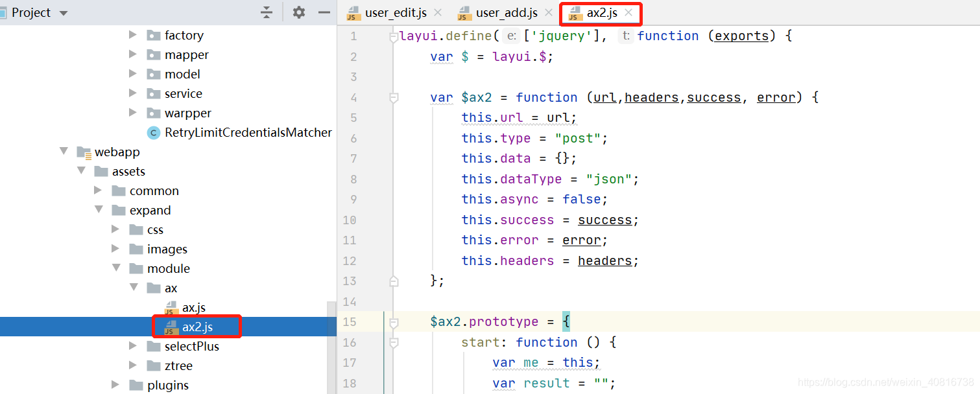
Task: Close the user_add.js tab
Action: [x=549, y=13]
